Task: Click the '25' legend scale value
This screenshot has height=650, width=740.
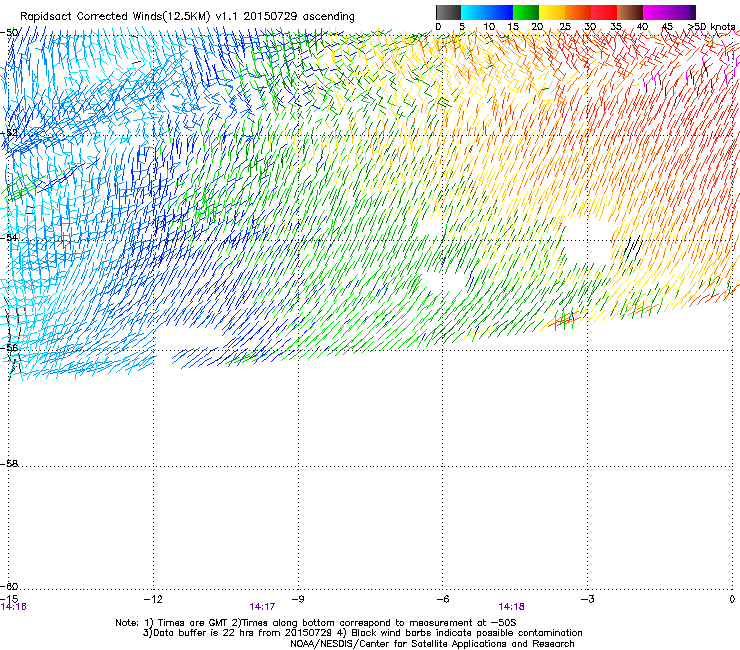Action: pos(565,27)
